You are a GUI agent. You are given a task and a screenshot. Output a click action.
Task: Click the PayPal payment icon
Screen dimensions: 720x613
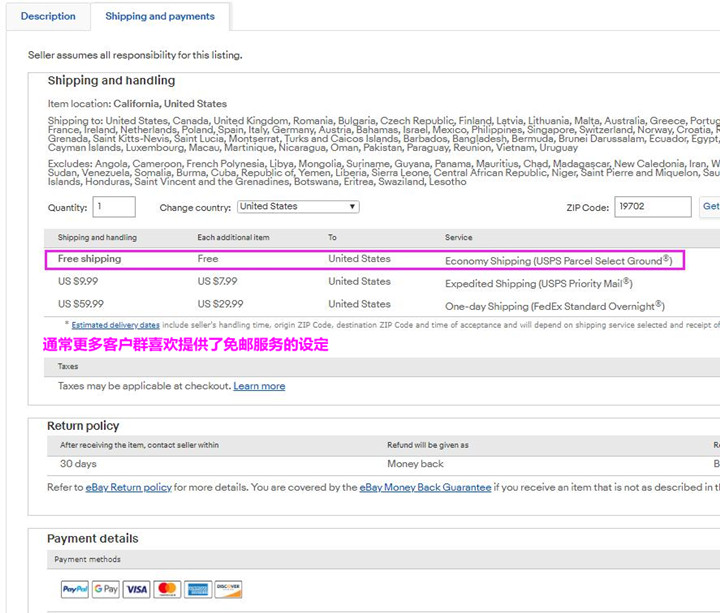click(75, 589)
